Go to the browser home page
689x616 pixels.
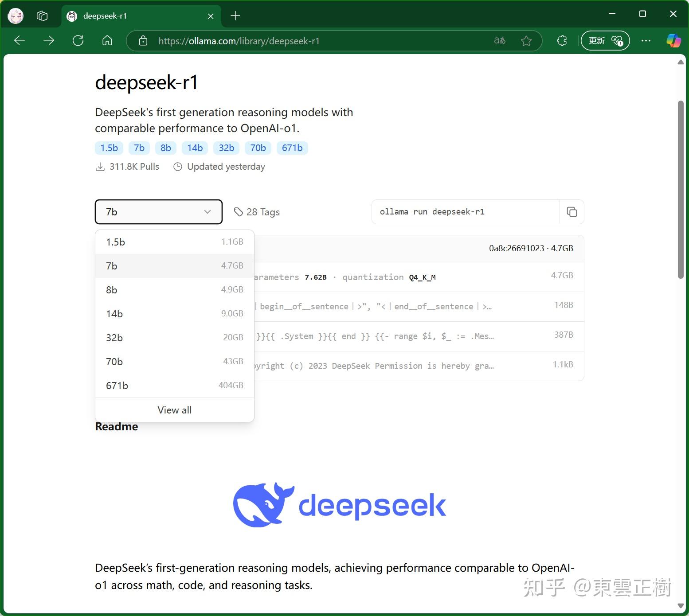click(x=107, y=40)
